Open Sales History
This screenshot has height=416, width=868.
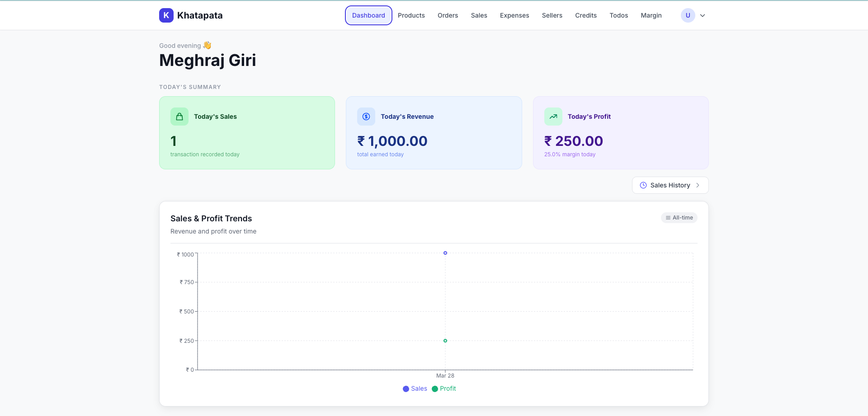point(670,185)
